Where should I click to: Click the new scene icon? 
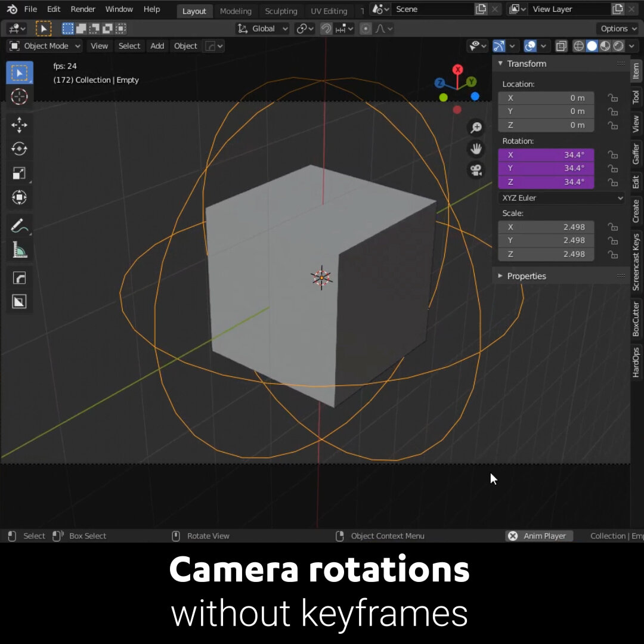pos(481,9)
